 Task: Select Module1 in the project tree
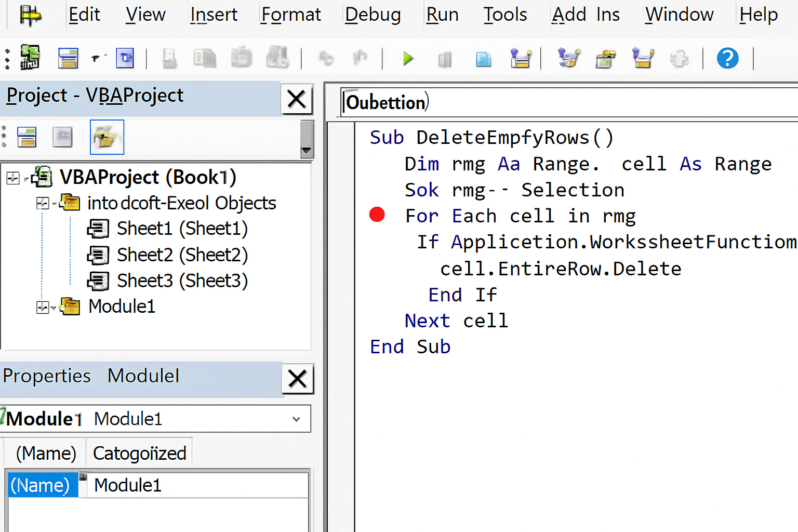(x=122, y=306)
